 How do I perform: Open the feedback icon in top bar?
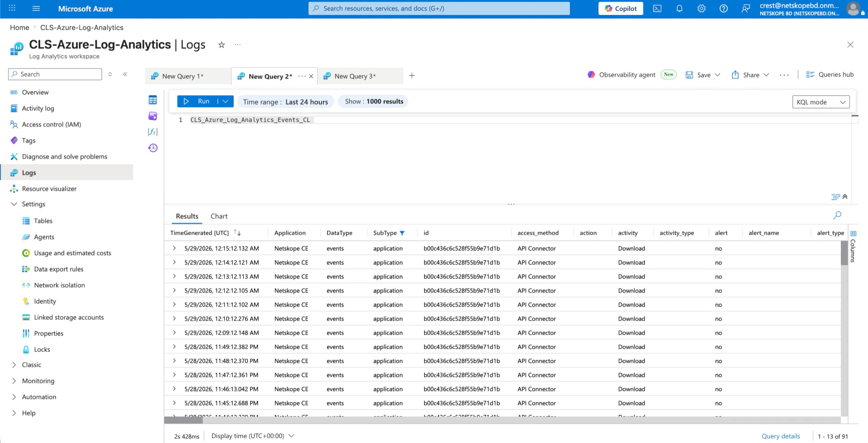tap(746, 9)
